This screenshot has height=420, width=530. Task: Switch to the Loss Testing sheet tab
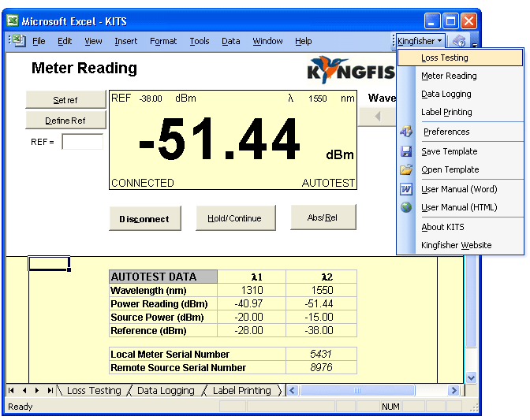click(x=94, y=391)
